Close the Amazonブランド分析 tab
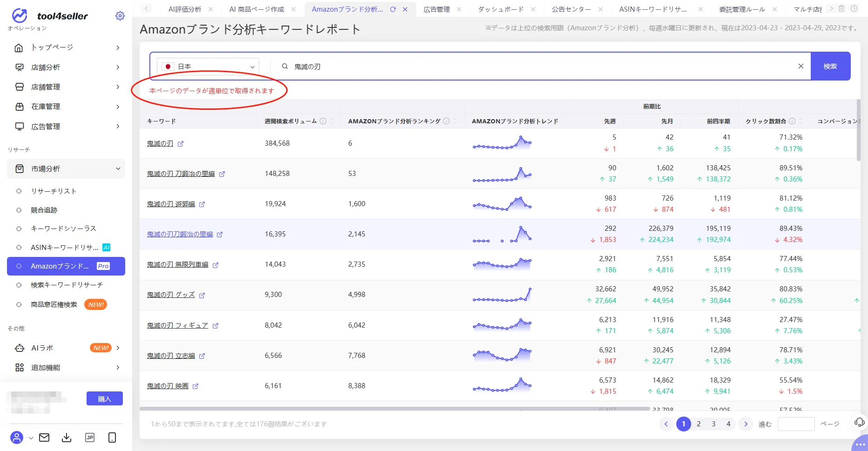The height and width of the screenshot is (451, 868). pyautogui.click(x=405, y=9)
